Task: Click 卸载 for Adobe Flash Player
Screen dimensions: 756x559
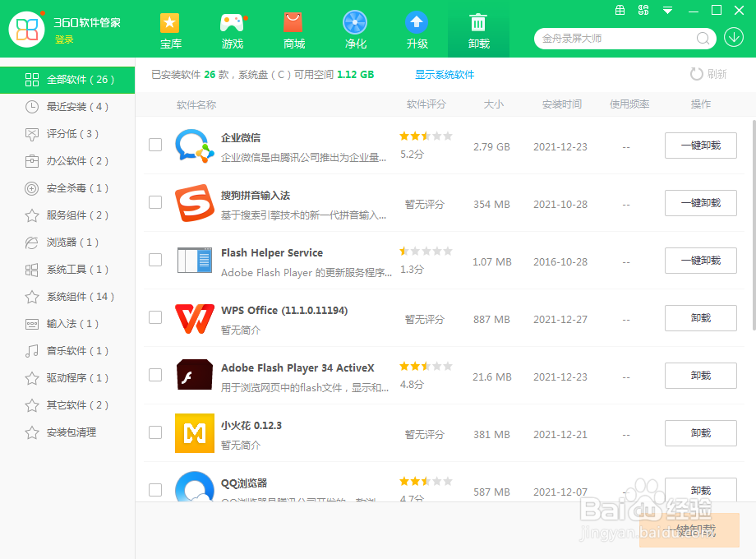Action: (x=701, y=375)
